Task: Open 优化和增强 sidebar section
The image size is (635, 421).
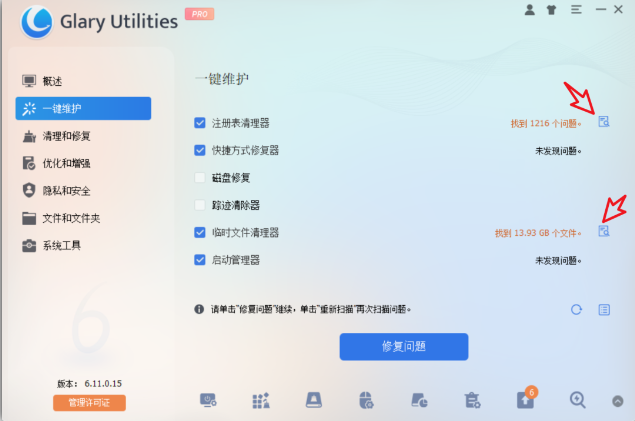Action: click(x=83, y=164)
